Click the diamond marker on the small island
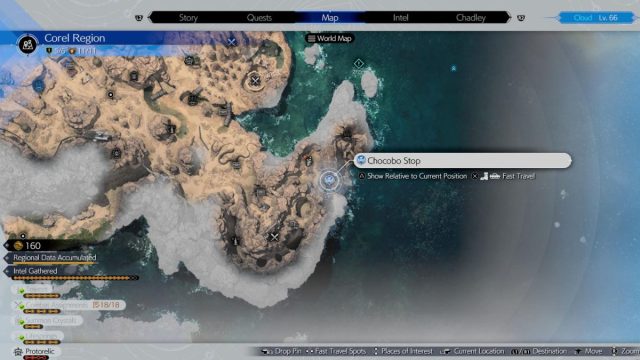Image resolution: width=640 pixels, height=360 pixels. pos(358,63)
